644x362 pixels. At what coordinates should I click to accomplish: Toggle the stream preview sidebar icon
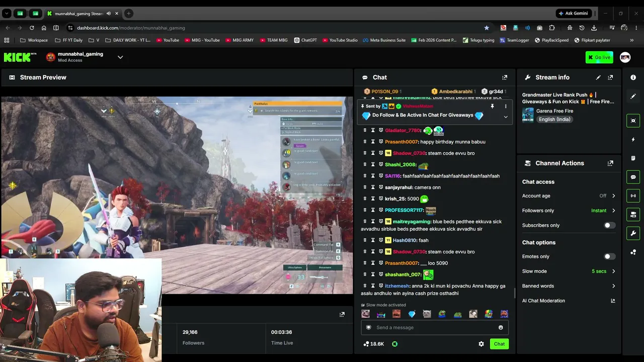(x=633, y=121)
